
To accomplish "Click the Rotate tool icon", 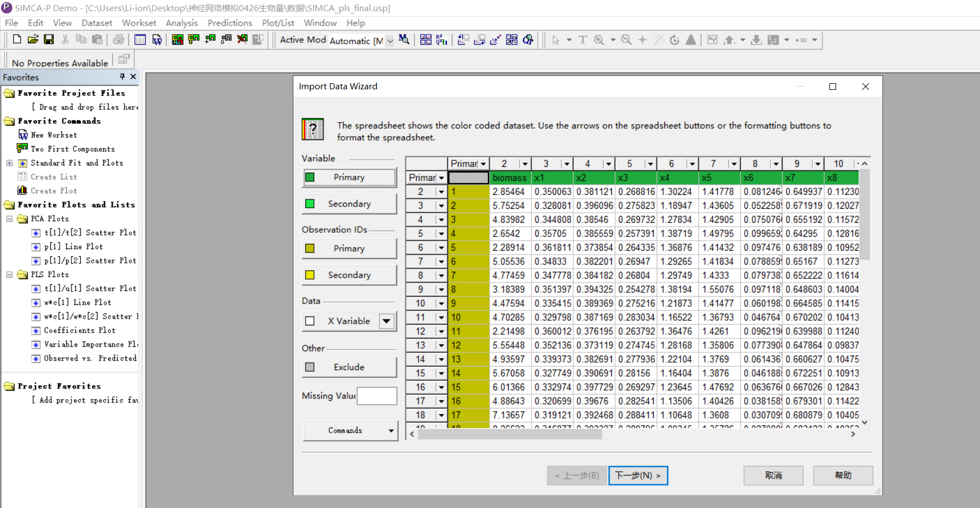I will (x=674, y=40).
